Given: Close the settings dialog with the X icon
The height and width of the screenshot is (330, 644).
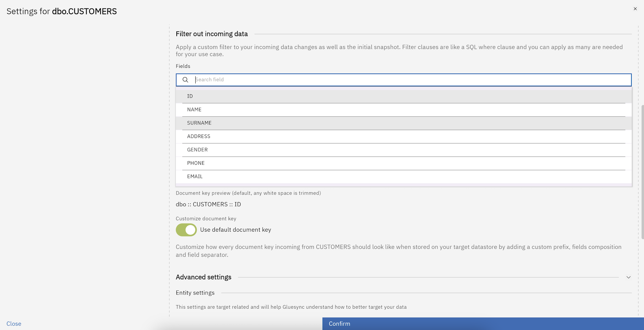Looking at the screenshot, I should pos(635,9).
